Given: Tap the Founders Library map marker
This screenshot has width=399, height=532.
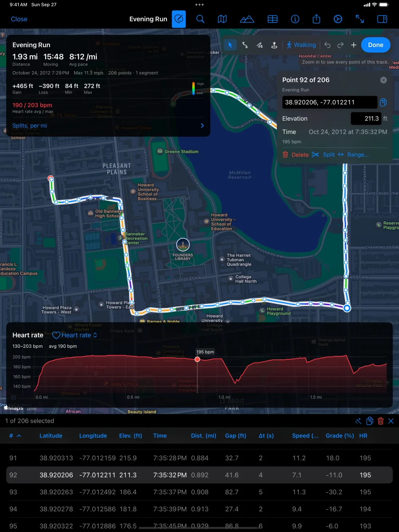Looking at the screenshot, I should tap(183, 244).
